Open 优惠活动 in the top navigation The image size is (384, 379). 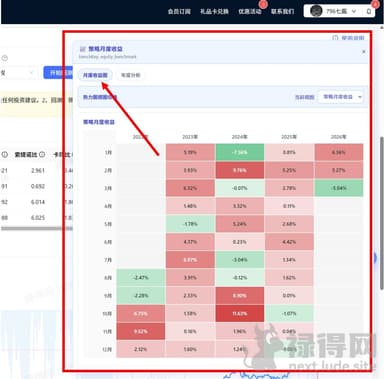250,11
